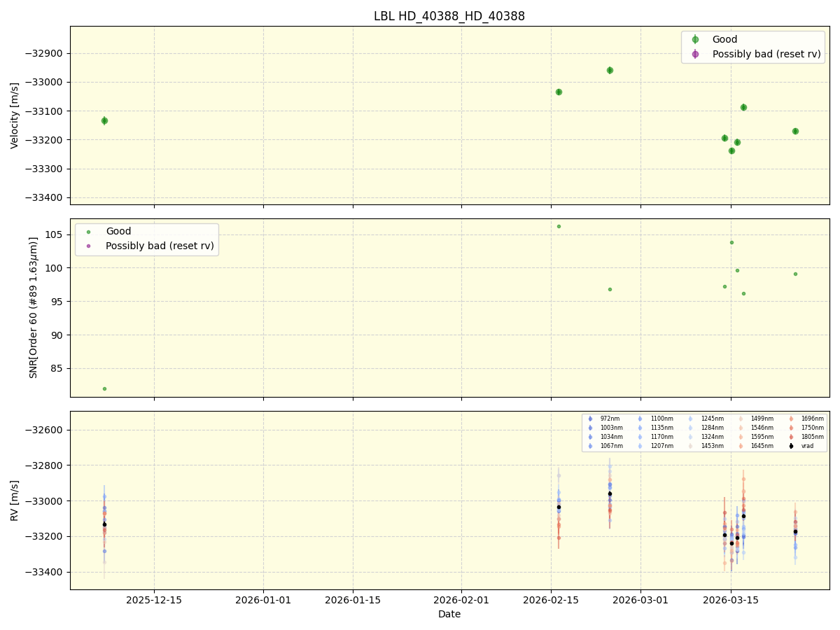This screenshot has height=630, width=840.
Task: Click the 2026-01-01 date tick label
Action: pyautogui.click(x=263, y=600)
